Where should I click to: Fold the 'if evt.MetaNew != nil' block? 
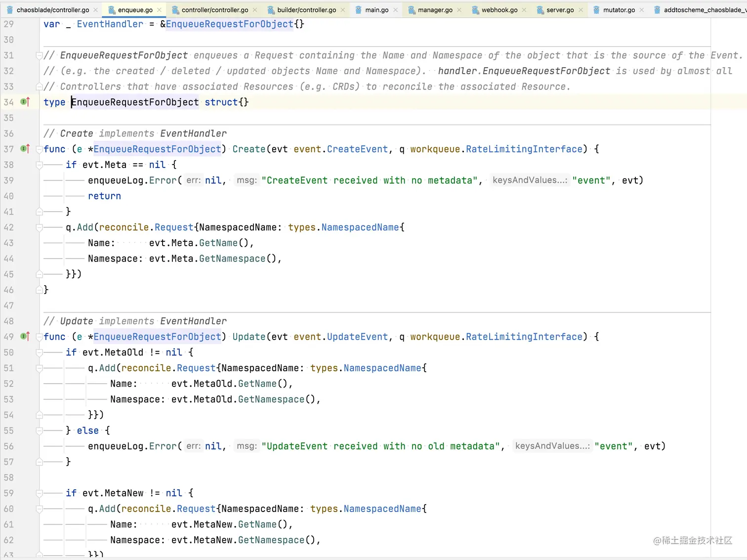pyautogui.click(x=39, y=493)
